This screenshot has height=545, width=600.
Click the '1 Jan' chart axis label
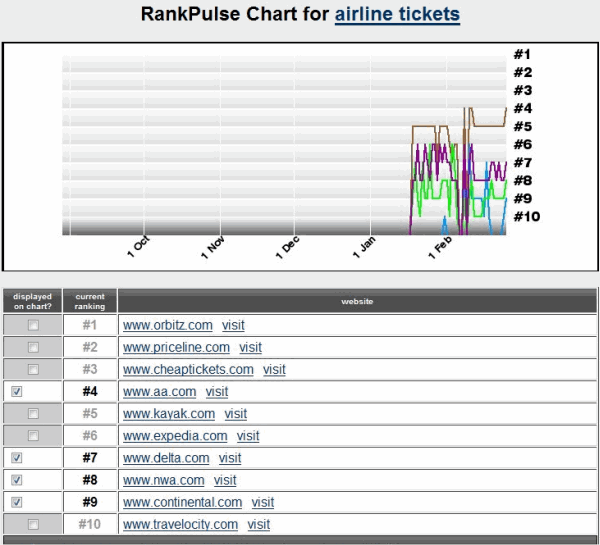pyautogui.click(x=364, y=247)
